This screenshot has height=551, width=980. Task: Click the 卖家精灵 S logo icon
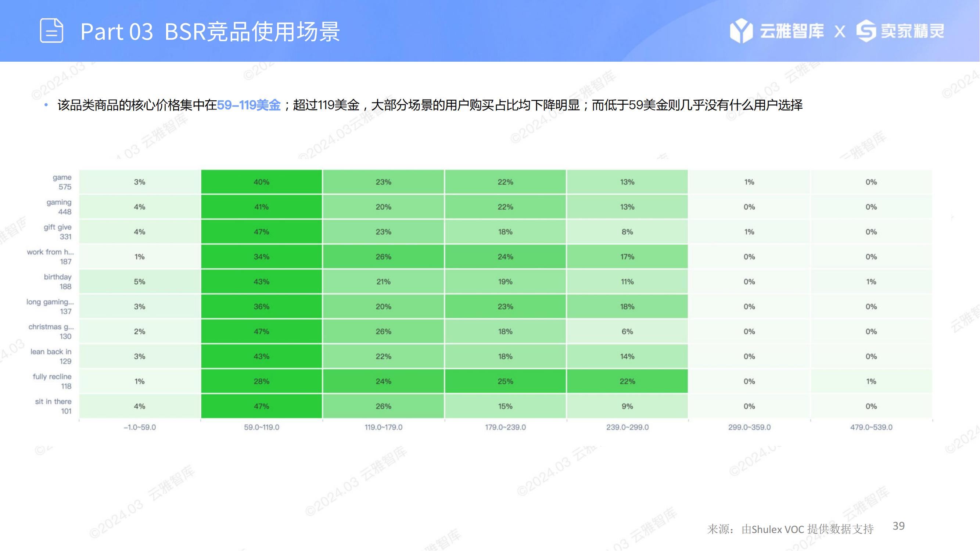[x=866, y=30]
